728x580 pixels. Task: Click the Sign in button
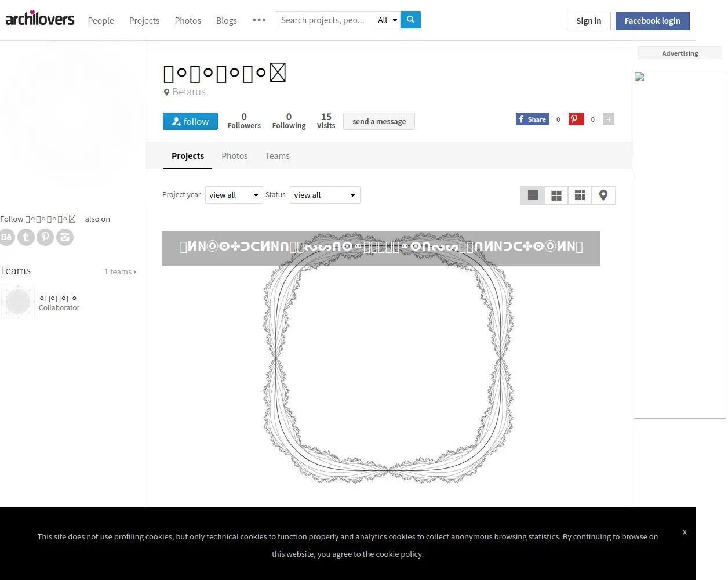click(x=588, y=21)
